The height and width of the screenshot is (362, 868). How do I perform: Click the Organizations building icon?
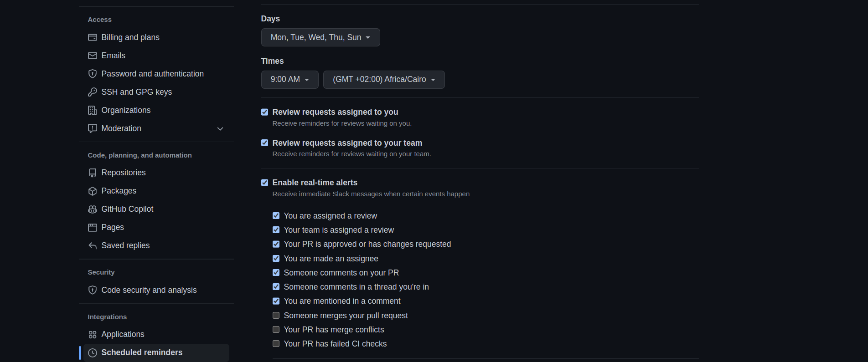(x=93, y=110)
